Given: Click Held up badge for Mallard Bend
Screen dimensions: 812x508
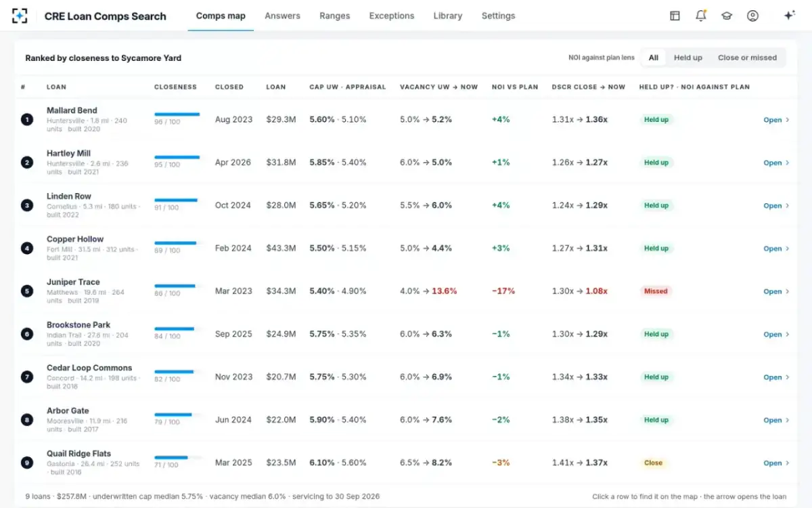Looking at the screenshot, I should pyautogui.click(x=656, y=120).
